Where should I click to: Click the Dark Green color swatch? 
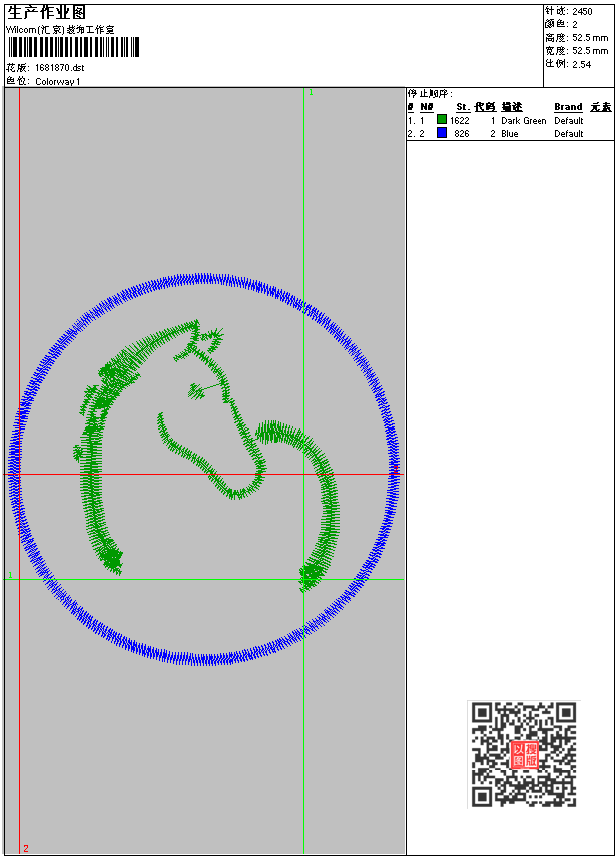coord(442,119)
